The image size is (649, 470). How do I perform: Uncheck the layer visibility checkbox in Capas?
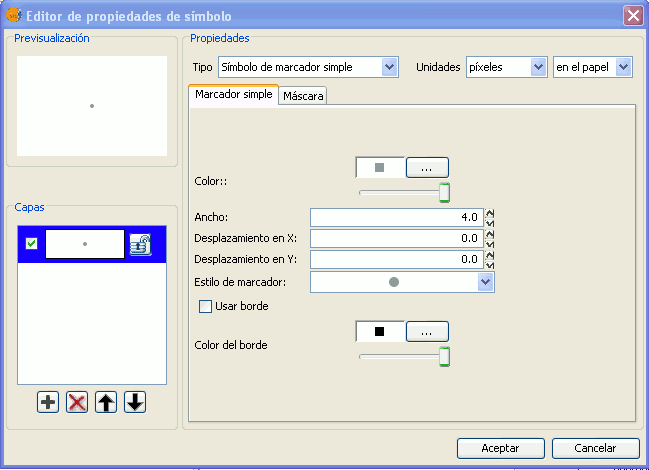click(x=31, y=244)
